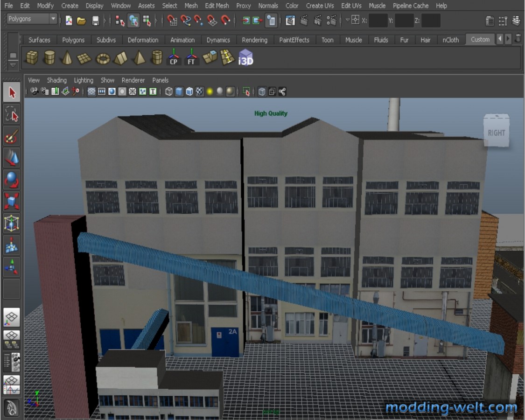Screen dimensions: 525x420
Task: Create a polygon pipe from the shelf
Action: tap(157, 57)
